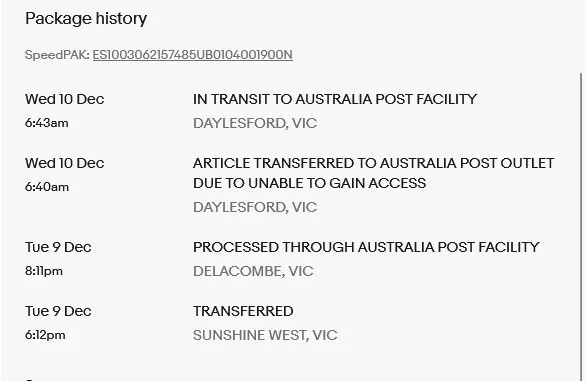Click the DELACOMBE, VIC location
Image resolution: width=587 pixels, height=381 pixels.
[x=253, y=271]
